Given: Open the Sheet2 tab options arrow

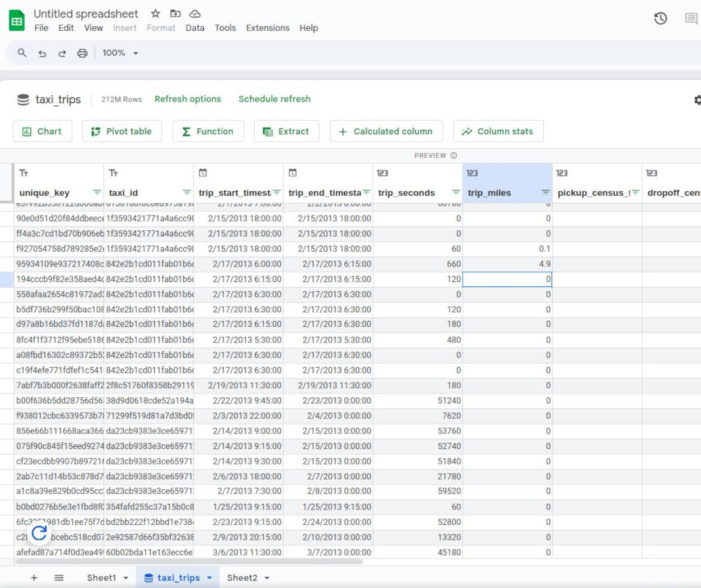Looking at the screenshot, I should coord(267,578).
